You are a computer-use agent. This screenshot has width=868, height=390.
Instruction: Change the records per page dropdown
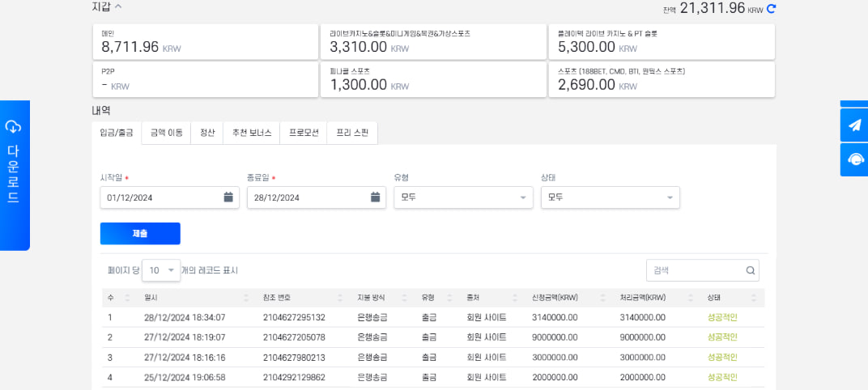click(x=162, y=270)
